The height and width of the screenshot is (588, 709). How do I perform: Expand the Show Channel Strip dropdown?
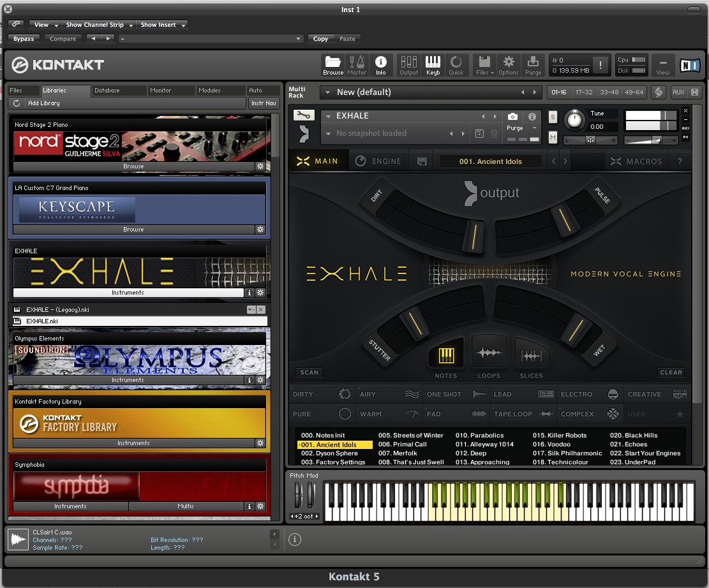(x=98, y=25)
